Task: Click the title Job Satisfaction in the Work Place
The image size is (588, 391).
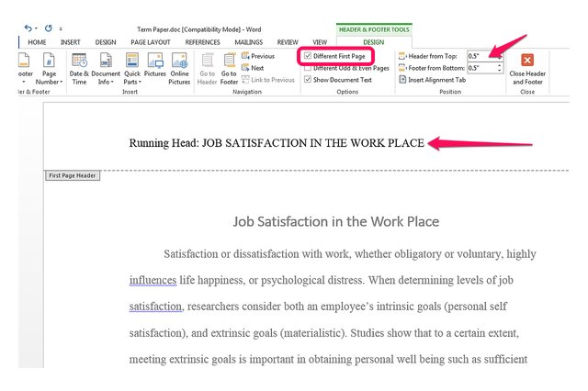Action: 336,222
